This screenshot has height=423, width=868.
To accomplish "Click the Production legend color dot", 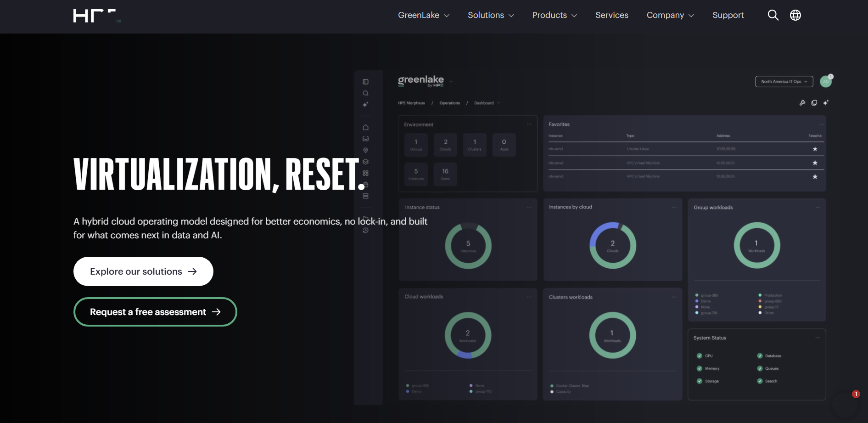I will pos(760,295).
